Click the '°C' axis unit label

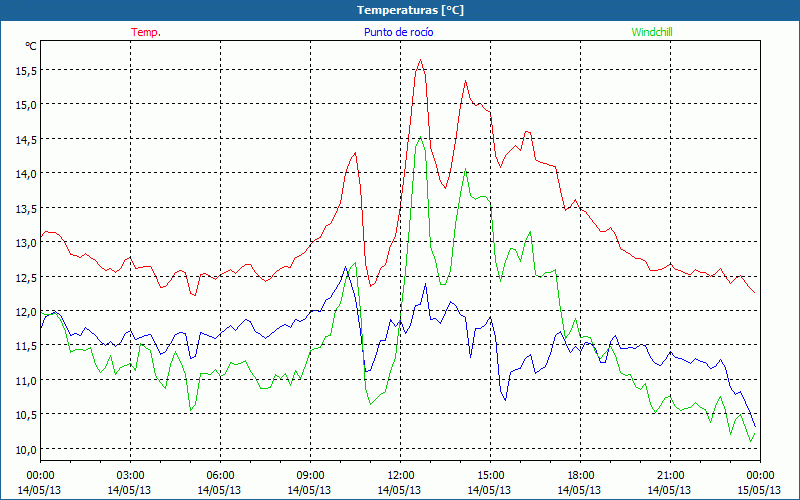(31, 46)
